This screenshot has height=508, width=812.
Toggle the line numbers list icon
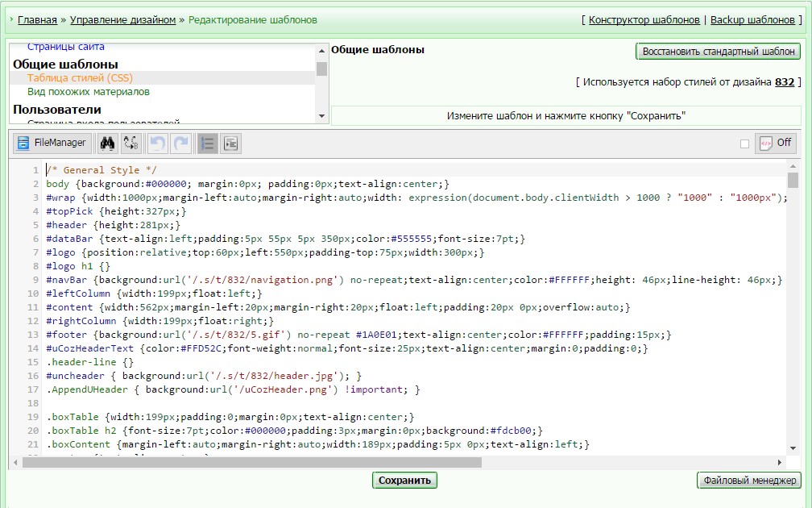207,143
